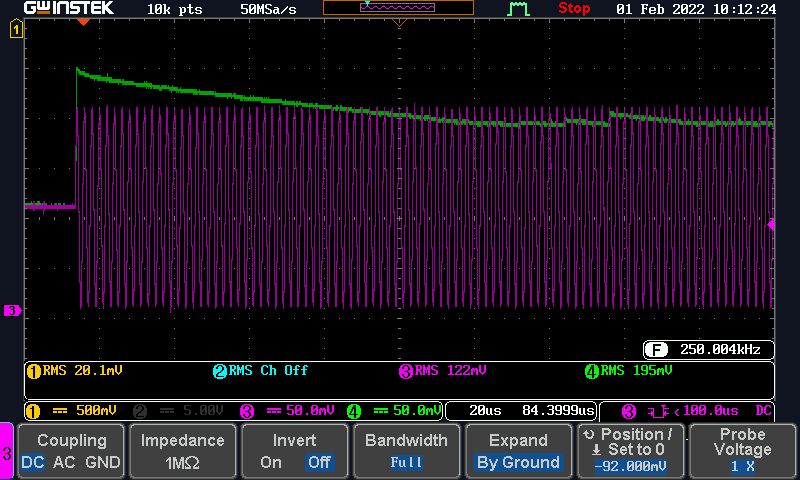Screen dimensions: 800x480
Task: Set Invert to Off
Action: [x=319, y=462]
